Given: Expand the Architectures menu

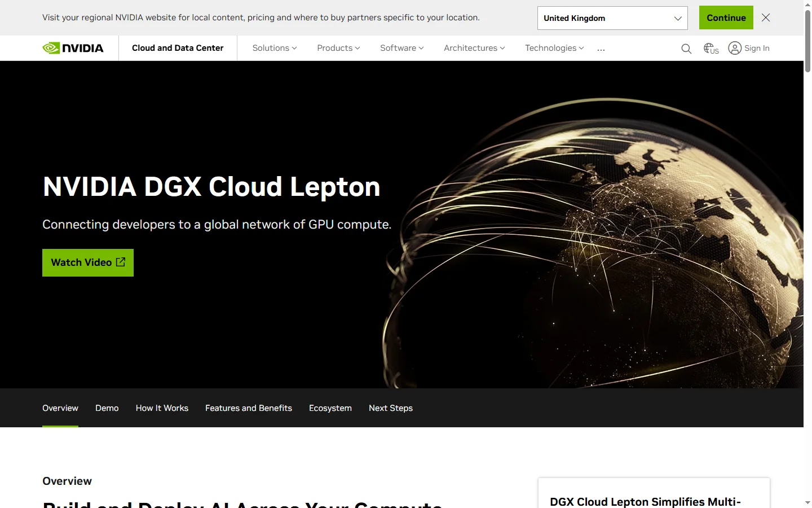Looking at the screenshot, I should pos(474,48).
